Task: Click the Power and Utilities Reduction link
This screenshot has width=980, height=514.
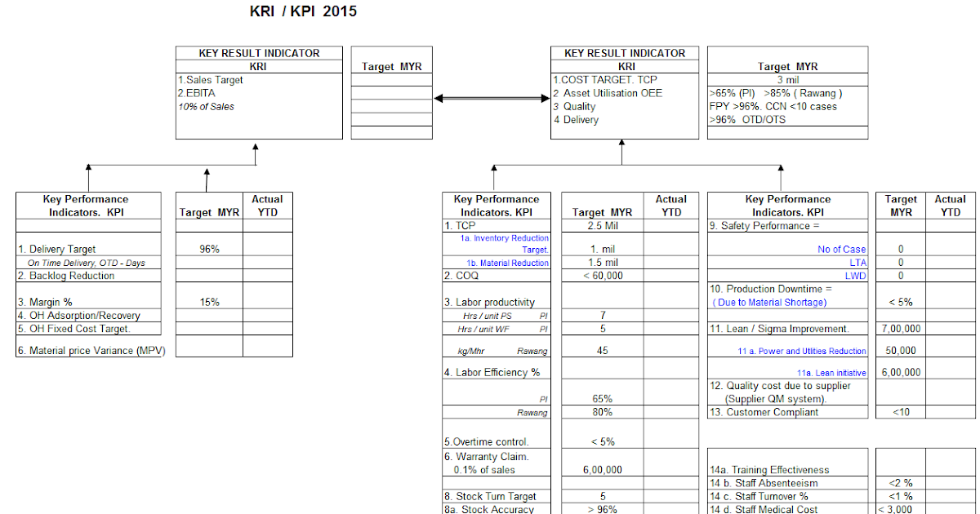Action: click(802, 352)
